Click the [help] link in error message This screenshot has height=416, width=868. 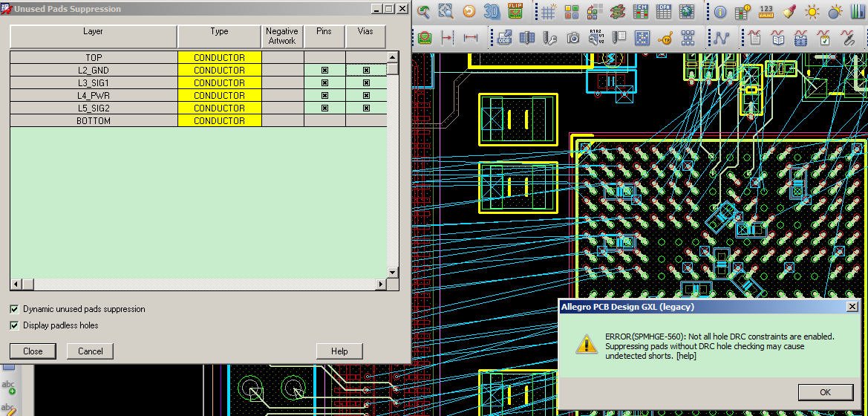[685, 357]
